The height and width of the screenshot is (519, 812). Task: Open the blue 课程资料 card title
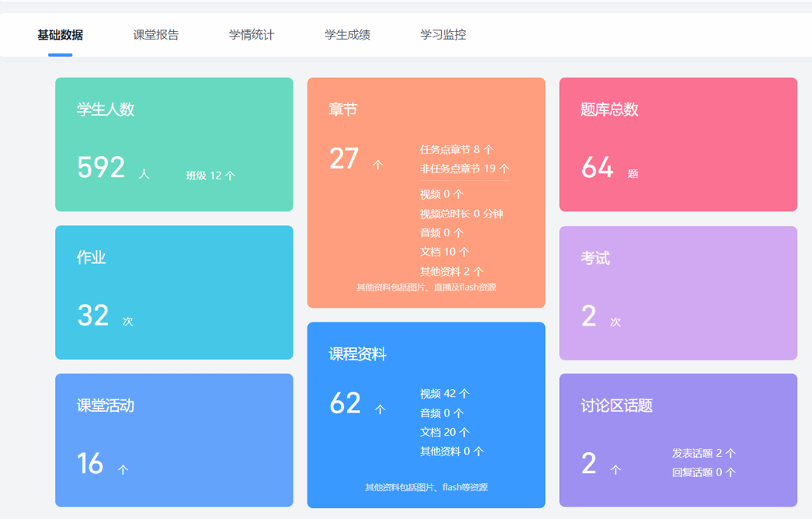click(358, 354)
